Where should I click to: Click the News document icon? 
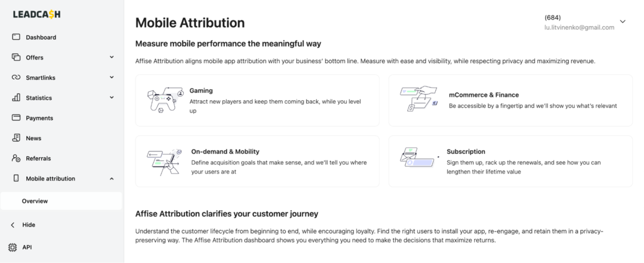(16, 138)
